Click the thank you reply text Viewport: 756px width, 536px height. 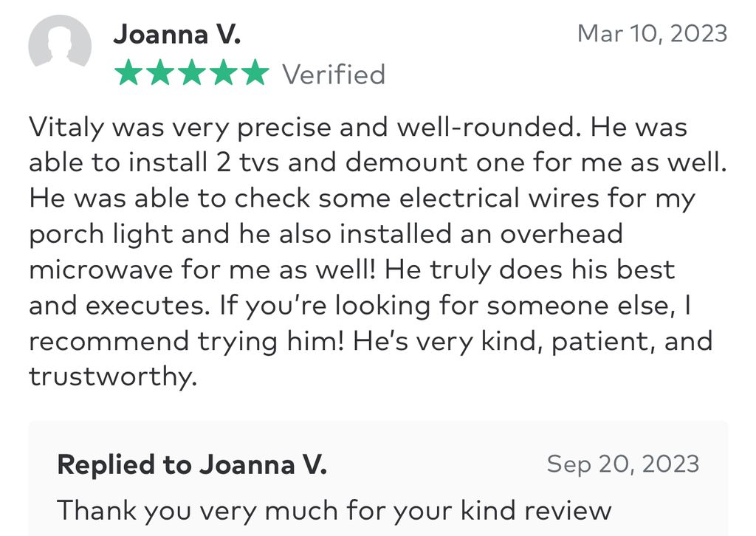(x=334, y=510)
